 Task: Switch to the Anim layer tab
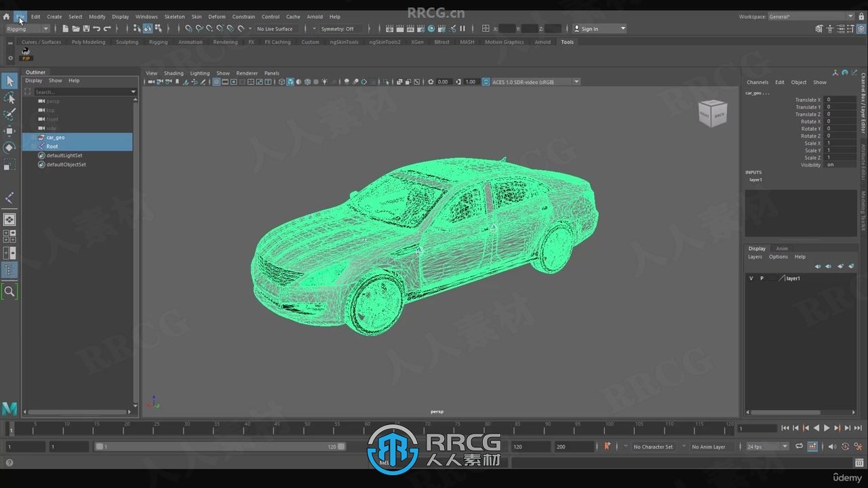tap(782, 249)
